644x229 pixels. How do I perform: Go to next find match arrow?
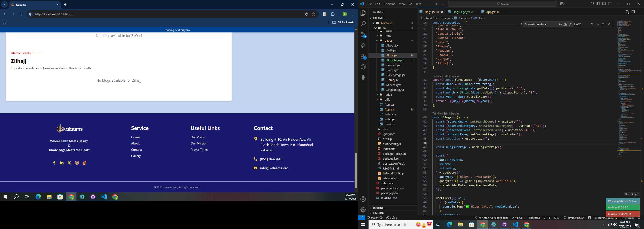pos(598,24)
